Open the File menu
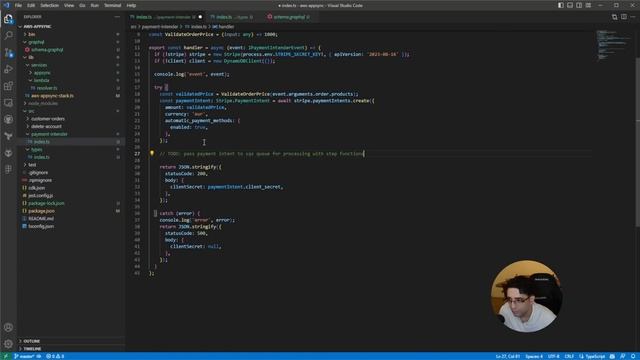Screen dimensions: 640x360 [18, 5]
